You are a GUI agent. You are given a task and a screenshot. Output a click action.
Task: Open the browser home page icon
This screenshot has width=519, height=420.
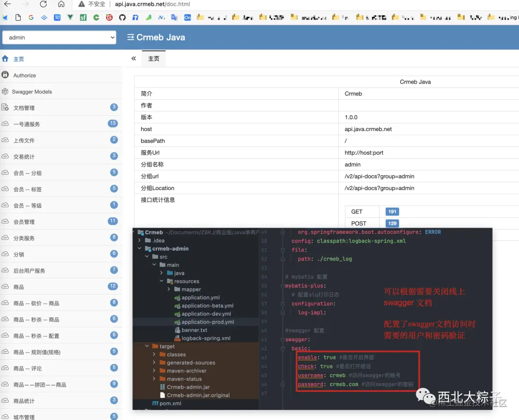pyautogui.click(x=61, y=4)
